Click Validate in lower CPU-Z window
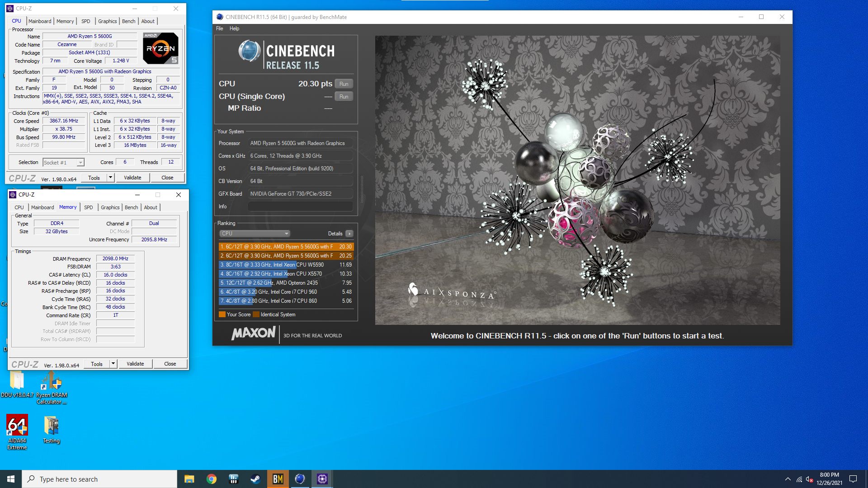The image size is (868, 488). pyautogui.click(x=135, y=364)
